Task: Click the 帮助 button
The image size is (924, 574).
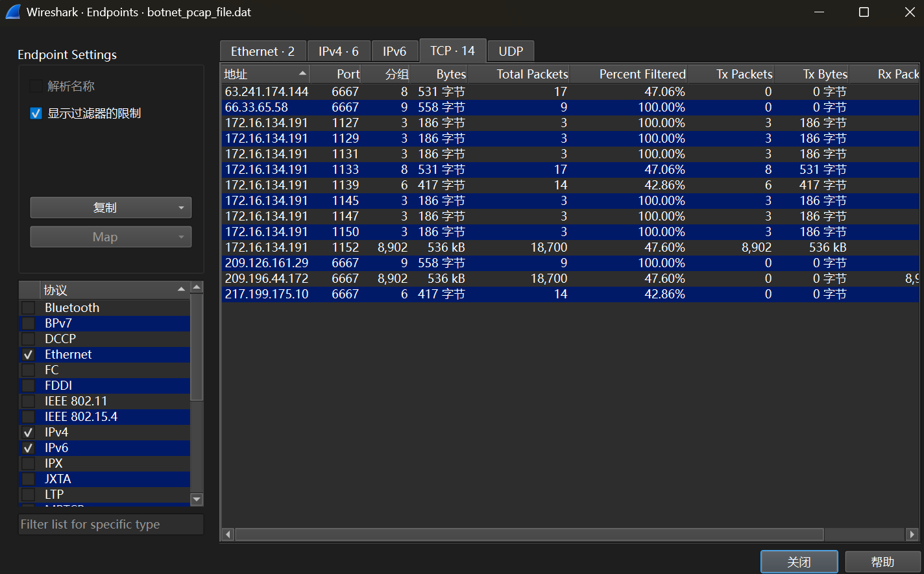Action: click(882, 562)
